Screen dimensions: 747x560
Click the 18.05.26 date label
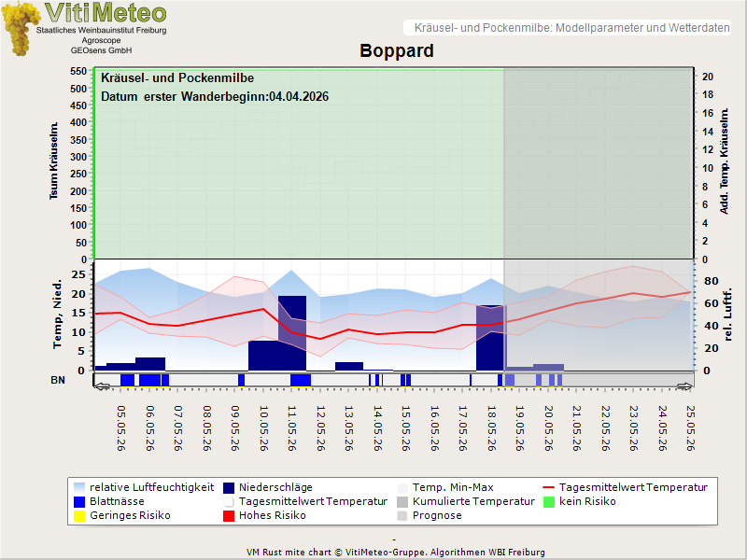491,428
